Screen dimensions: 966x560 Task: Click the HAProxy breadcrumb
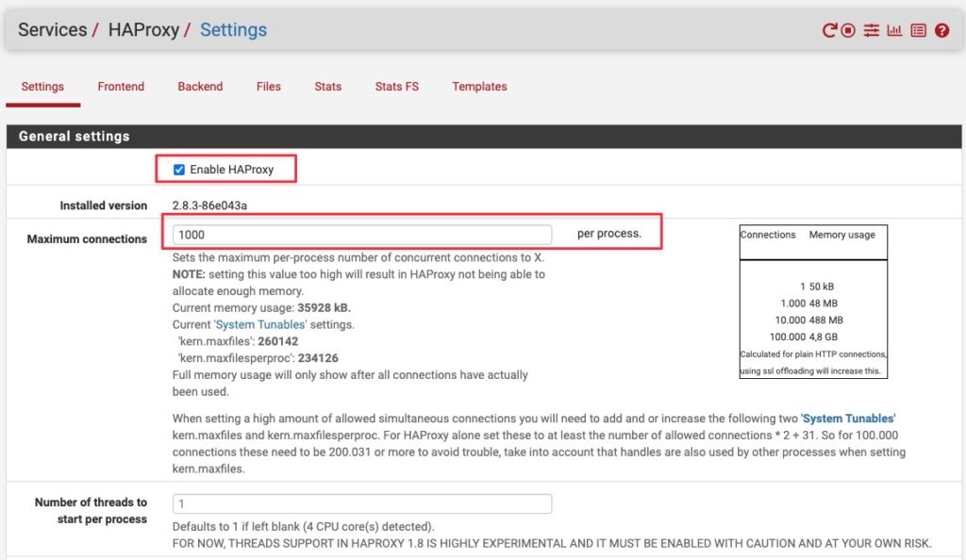click(x=143, y=29)
